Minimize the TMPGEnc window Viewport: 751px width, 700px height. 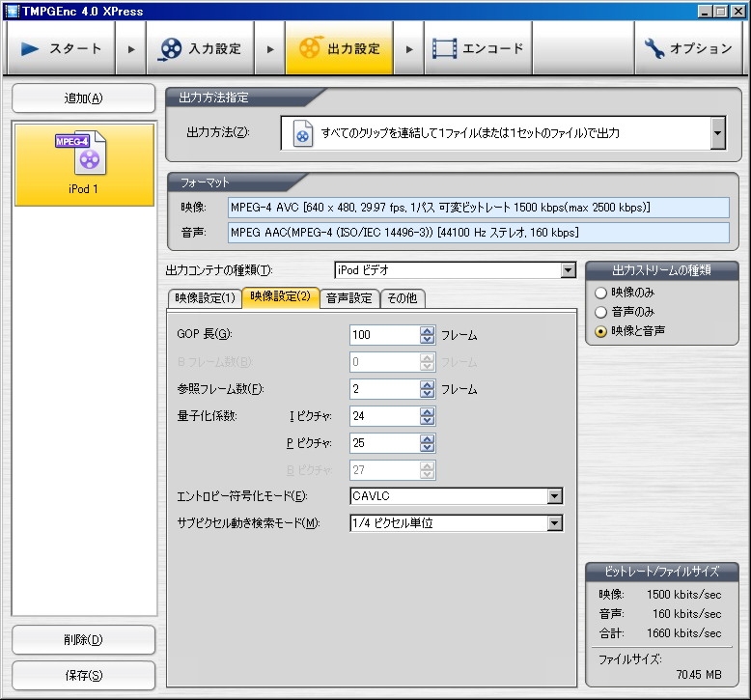[704, 12]
